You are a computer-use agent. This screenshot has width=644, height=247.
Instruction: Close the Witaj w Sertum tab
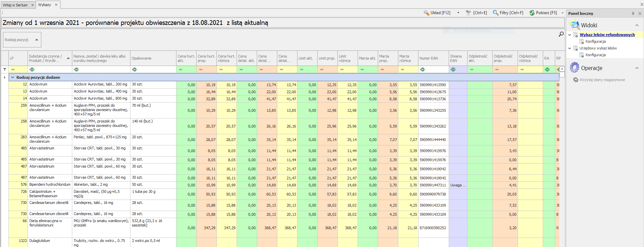click(x=32, y=5)
